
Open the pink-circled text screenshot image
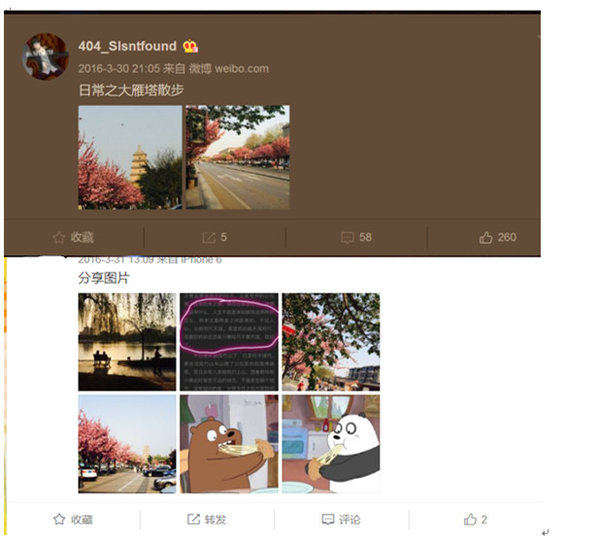tap(229, 342)
